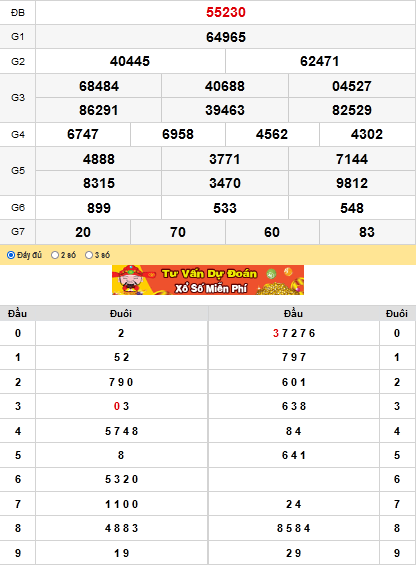Select G5 number 3771
The image size is (417, 566).
[x=225, y=159]
